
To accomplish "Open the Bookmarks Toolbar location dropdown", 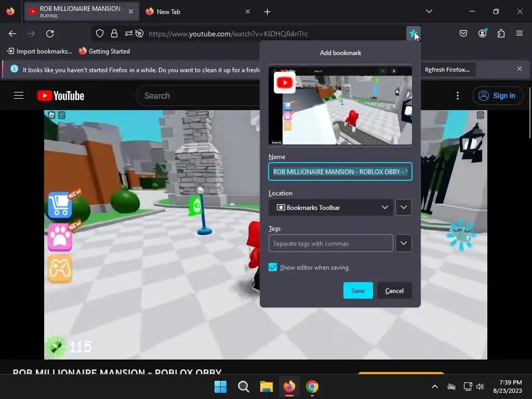I will pyautogui.click(x=331, y=207).
